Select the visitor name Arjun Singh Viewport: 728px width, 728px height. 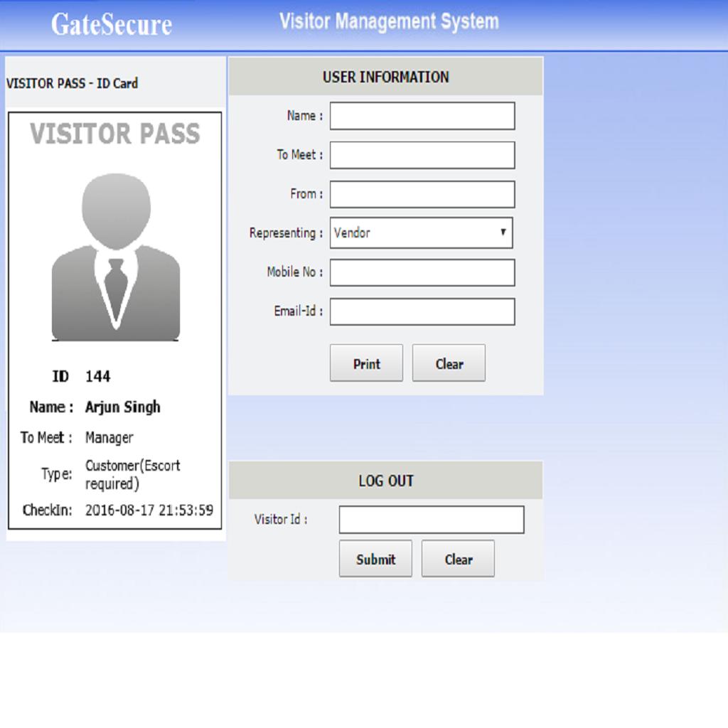(x=123, y=407)
